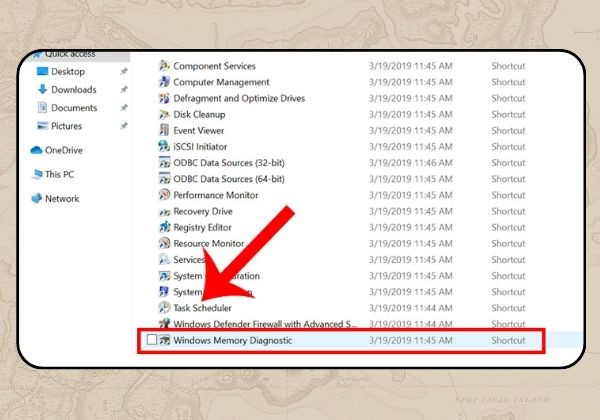Select the Disk Cleanup icon

click(x=164, y=114)
